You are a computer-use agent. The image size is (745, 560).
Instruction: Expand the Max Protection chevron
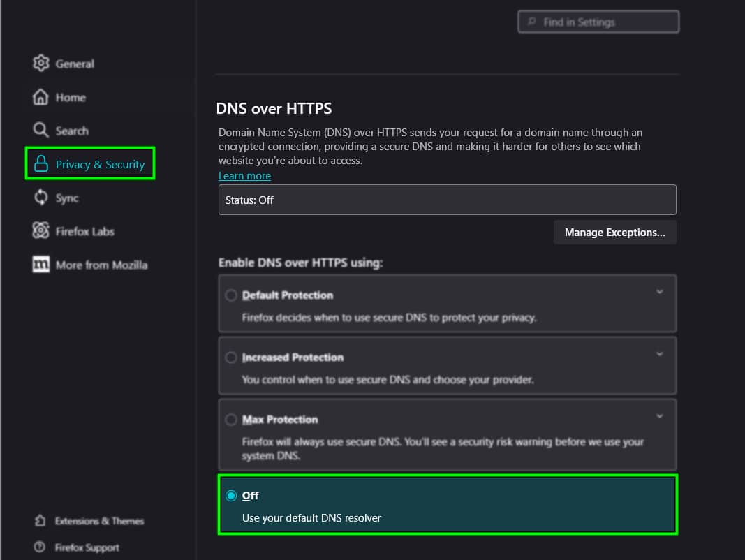click(660, 416)
